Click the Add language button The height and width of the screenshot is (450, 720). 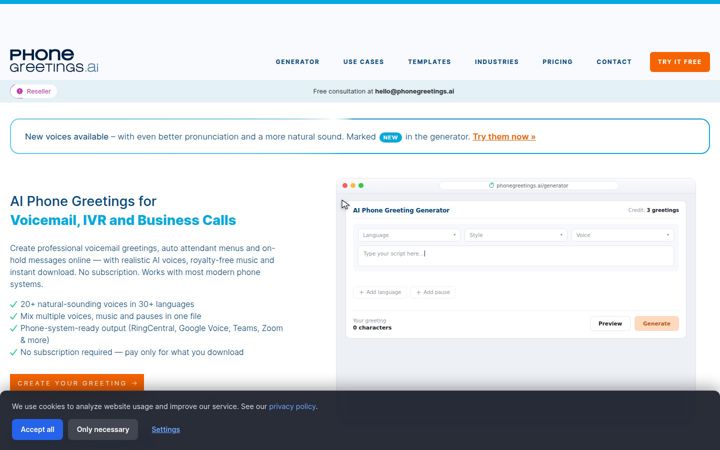coord(380,292)
